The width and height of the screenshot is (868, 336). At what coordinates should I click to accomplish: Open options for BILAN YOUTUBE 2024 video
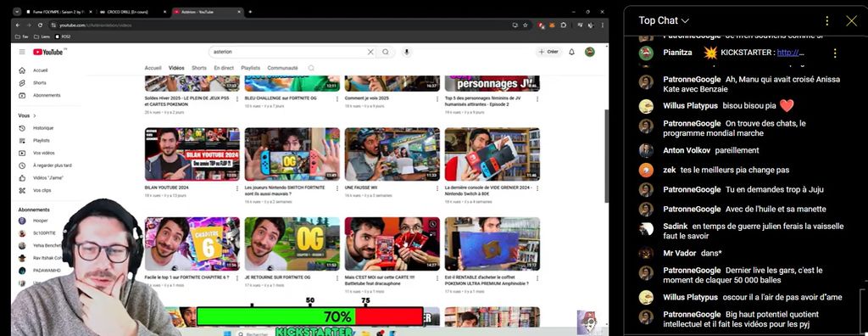[x=237, y=188]
